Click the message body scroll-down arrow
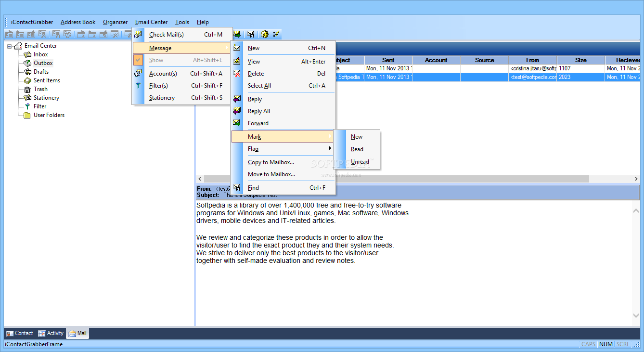 (x=636, y=315)
